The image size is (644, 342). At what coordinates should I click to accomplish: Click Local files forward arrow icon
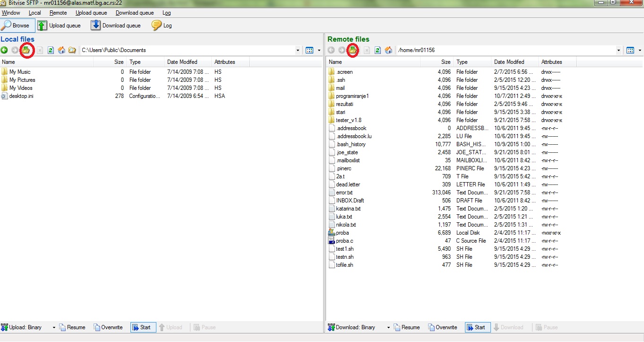15,50
